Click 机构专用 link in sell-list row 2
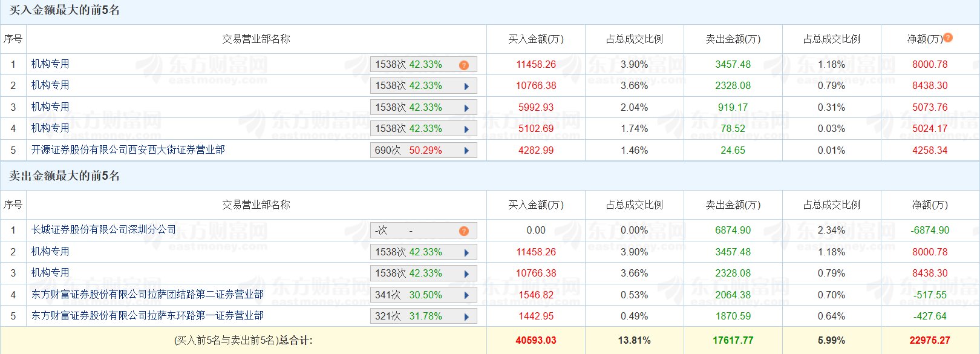The width and height of the screenshot is (980, 354). (x=50, y=251)
